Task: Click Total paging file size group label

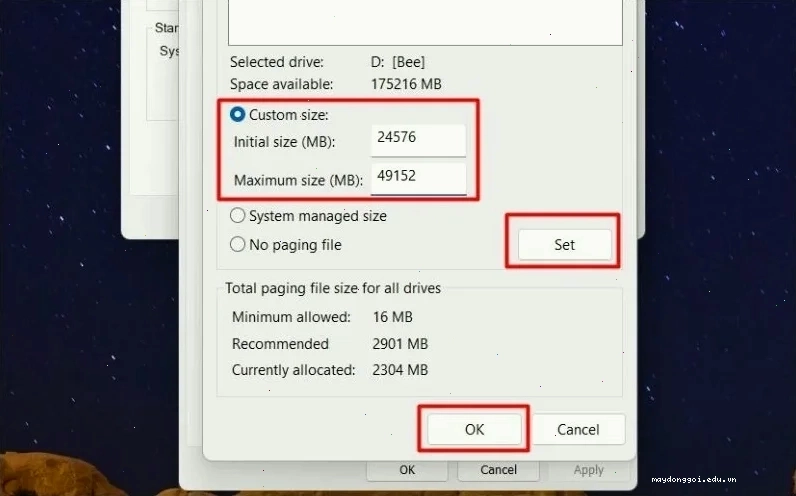Action: pyautogui.click(x=333, y=288)
